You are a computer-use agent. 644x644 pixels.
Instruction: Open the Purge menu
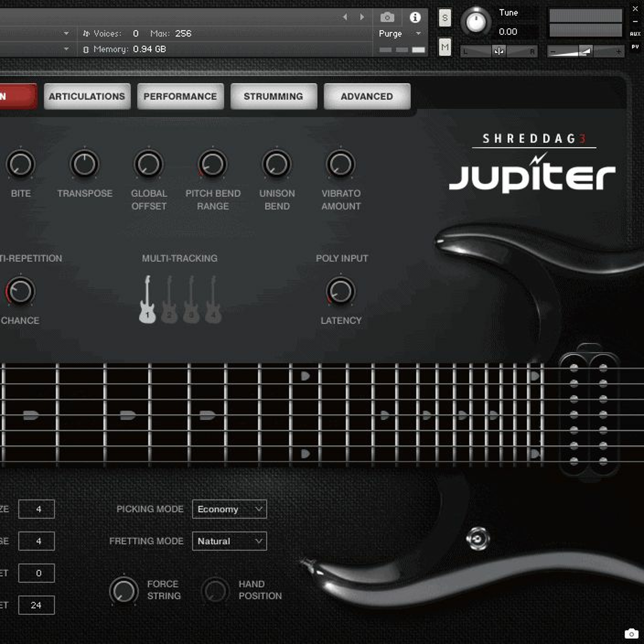coord(400,34)
